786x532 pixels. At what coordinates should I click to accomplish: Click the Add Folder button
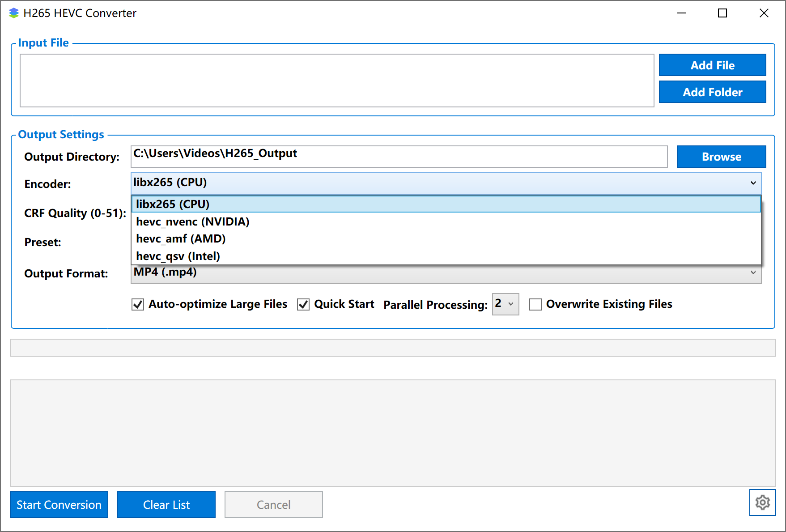[x=712, y=92]
